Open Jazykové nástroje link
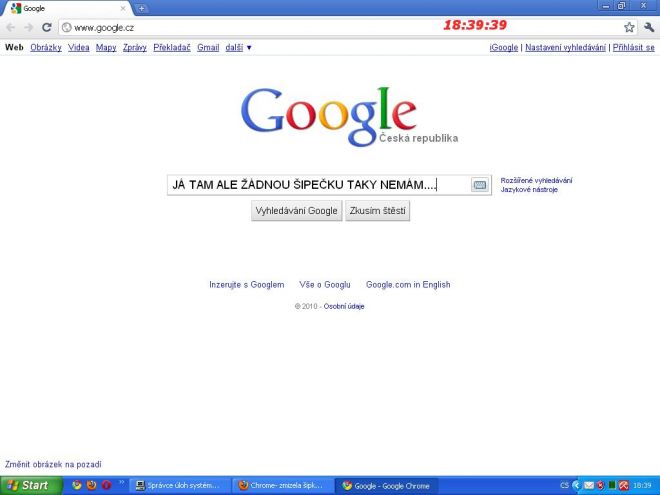Image resolution: width=660 pixels, height=495 pixels. (529, 190)
